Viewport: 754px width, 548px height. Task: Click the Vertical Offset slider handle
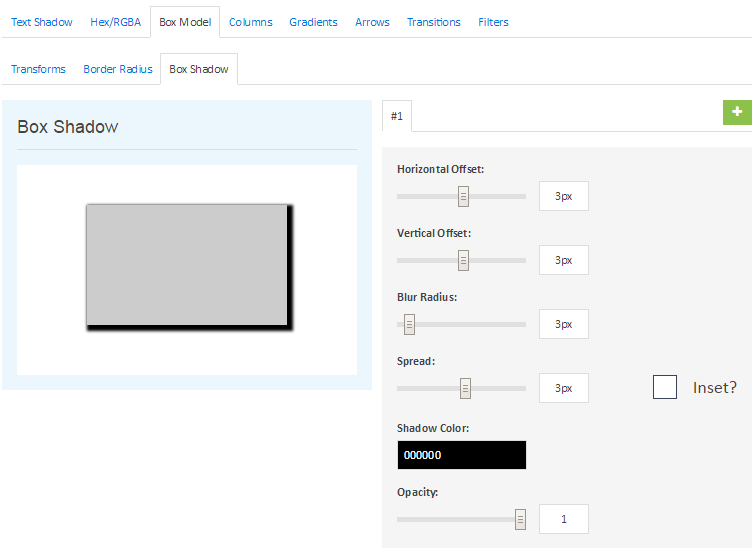[x=463, y=260]
